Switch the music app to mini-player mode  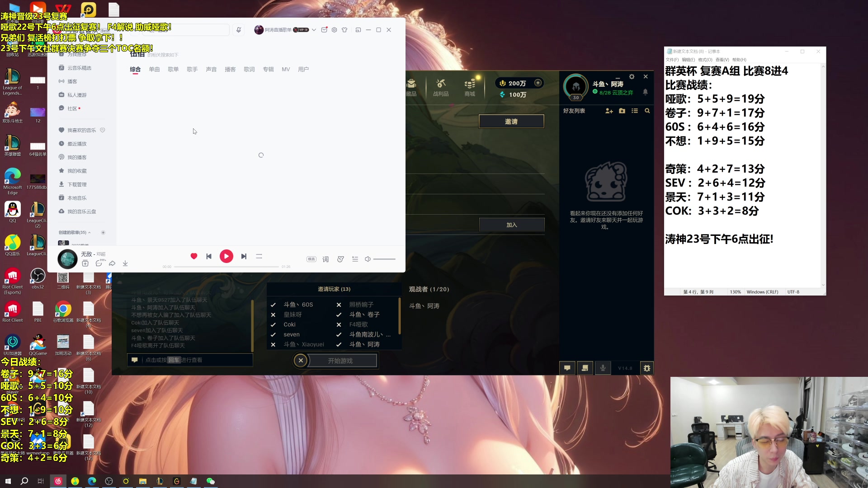coord(358,30)
